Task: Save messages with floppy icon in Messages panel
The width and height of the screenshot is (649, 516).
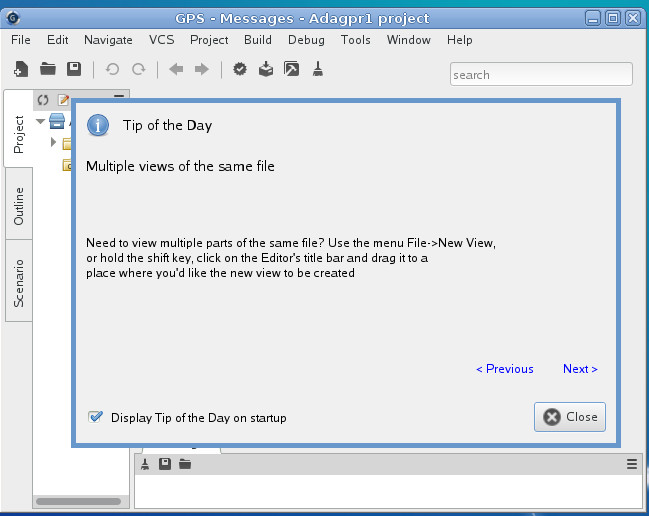Action: [165, 464]
